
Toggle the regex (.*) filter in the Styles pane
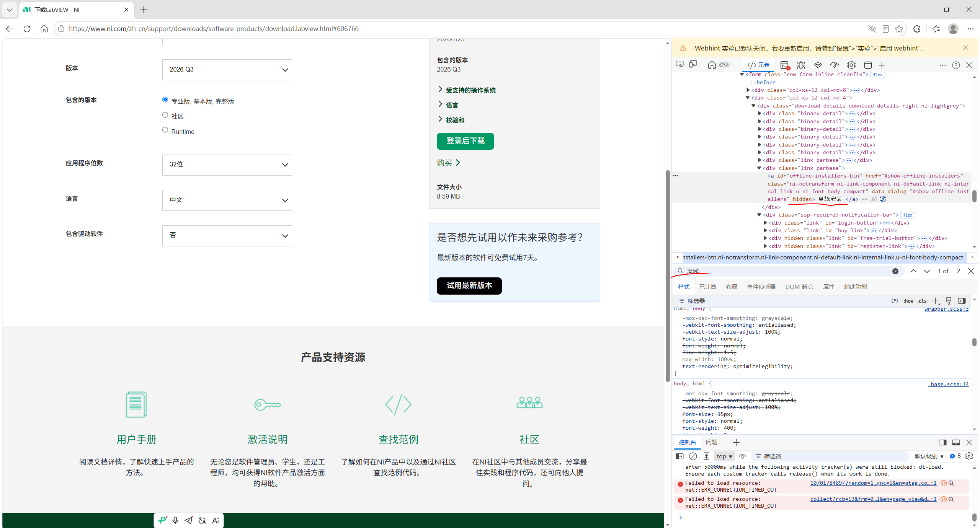pyautogui.click(x=895, y=301)
